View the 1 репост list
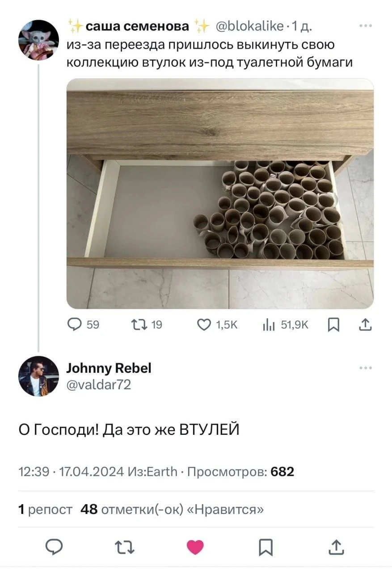The image size is (392, 572). (45, 509)
